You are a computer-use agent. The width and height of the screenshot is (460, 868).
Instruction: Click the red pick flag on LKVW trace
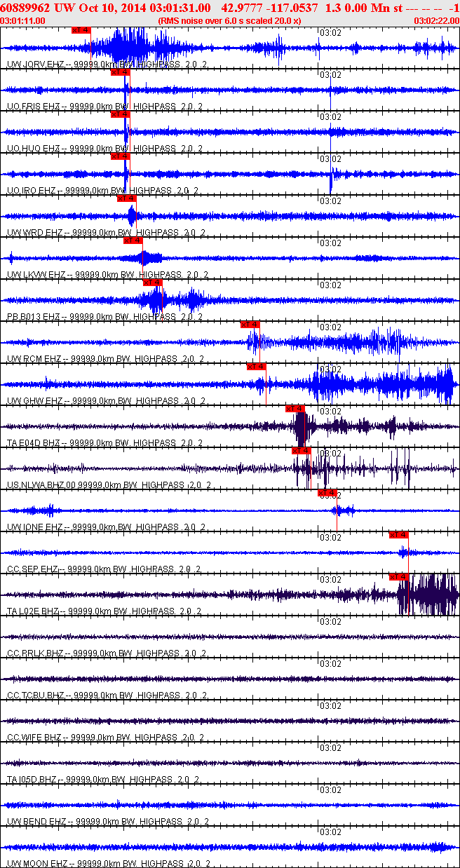pos(133,240)
